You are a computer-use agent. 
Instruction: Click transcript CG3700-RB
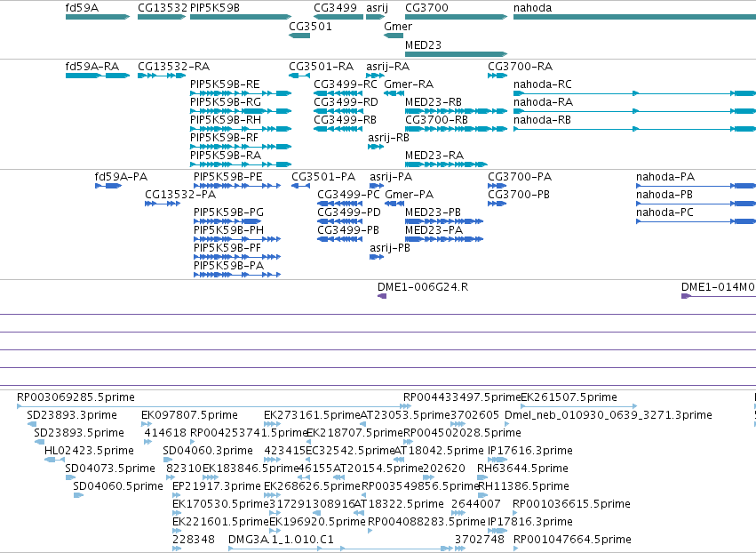[437, 120]
